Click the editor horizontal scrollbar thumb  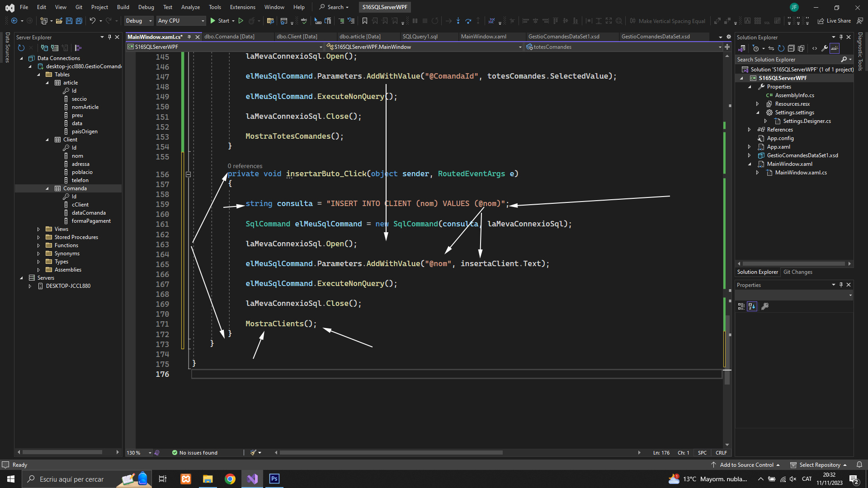(391, 452)
